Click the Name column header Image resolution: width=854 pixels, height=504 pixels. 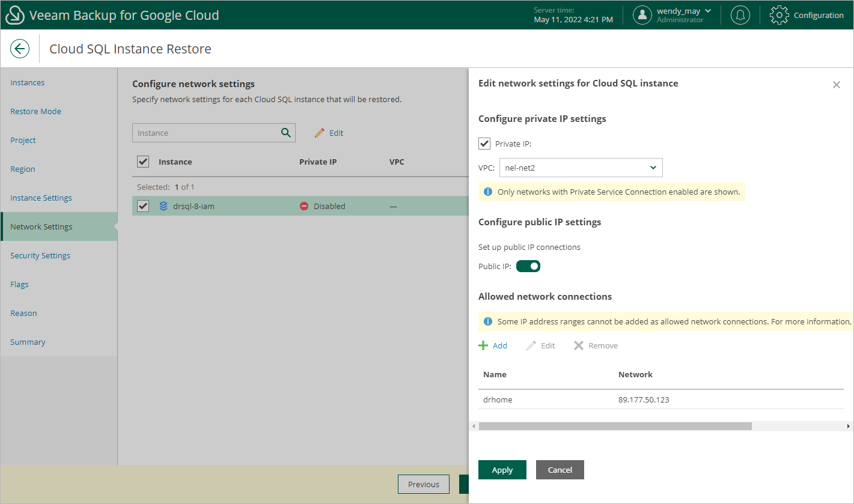[495, 374]
